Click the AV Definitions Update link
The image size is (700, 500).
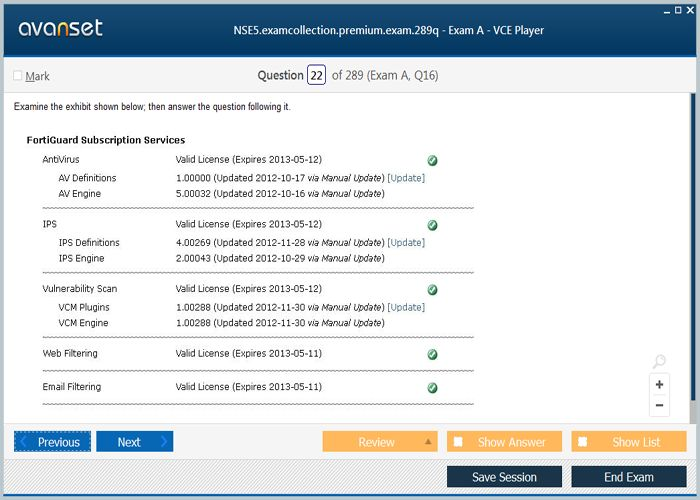406,178
